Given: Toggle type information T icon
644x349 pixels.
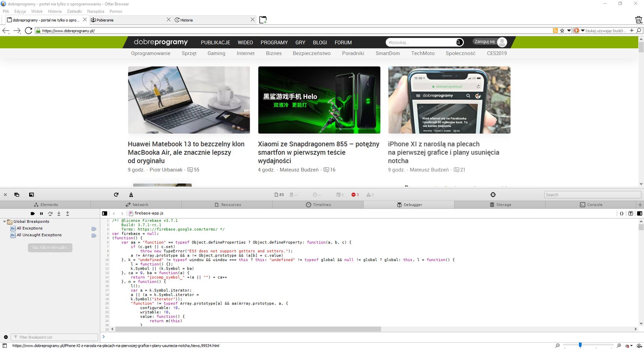Looking at the screenshot, I should [631, 213].
